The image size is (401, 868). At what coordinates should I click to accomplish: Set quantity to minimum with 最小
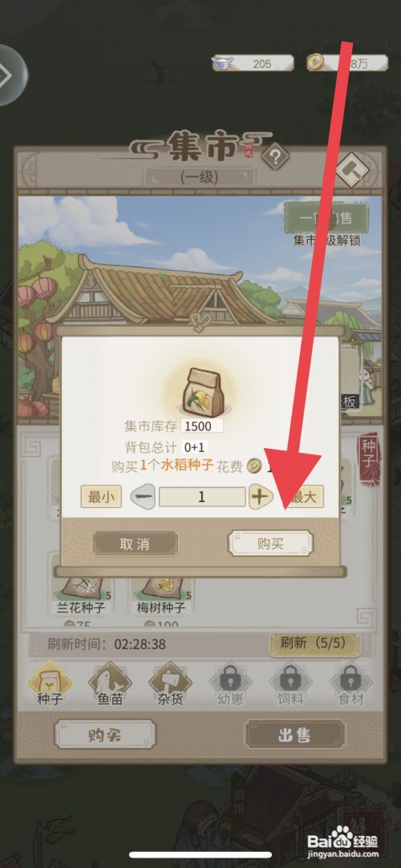click(x=101, y=497)
